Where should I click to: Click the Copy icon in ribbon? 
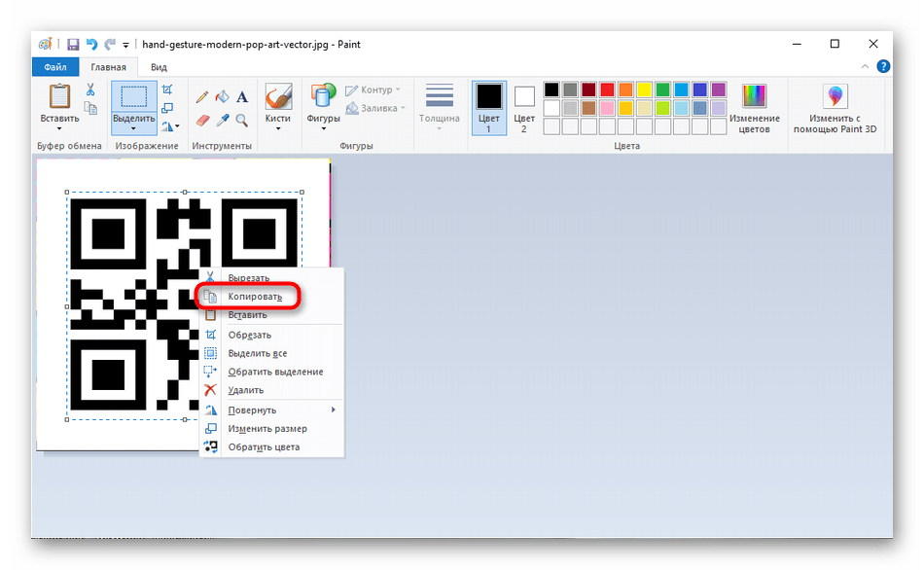[90, 108]
